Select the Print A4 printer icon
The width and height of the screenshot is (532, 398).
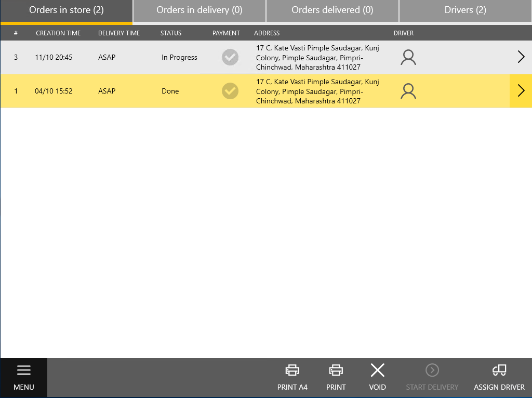point(292,370)
